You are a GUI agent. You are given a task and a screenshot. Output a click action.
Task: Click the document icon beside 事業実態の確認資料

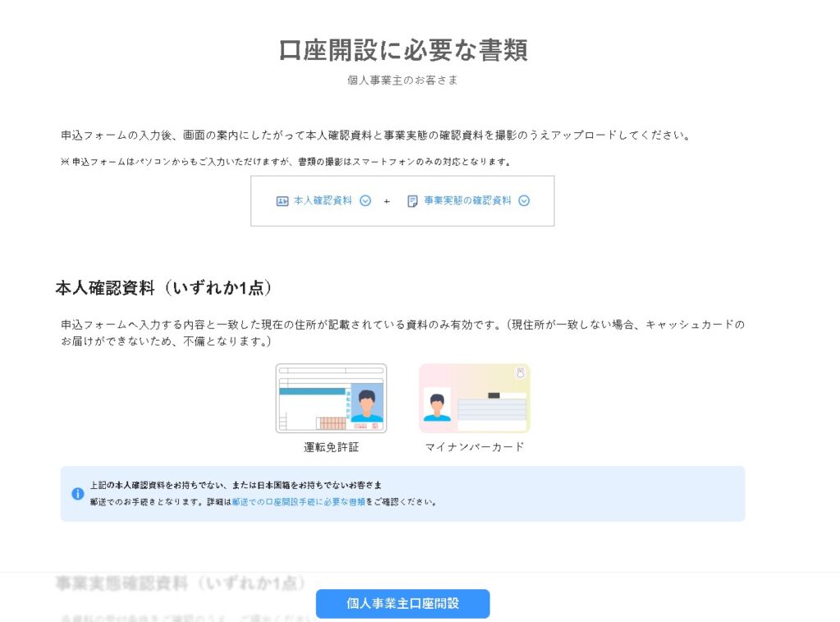(x=413, y=201)
